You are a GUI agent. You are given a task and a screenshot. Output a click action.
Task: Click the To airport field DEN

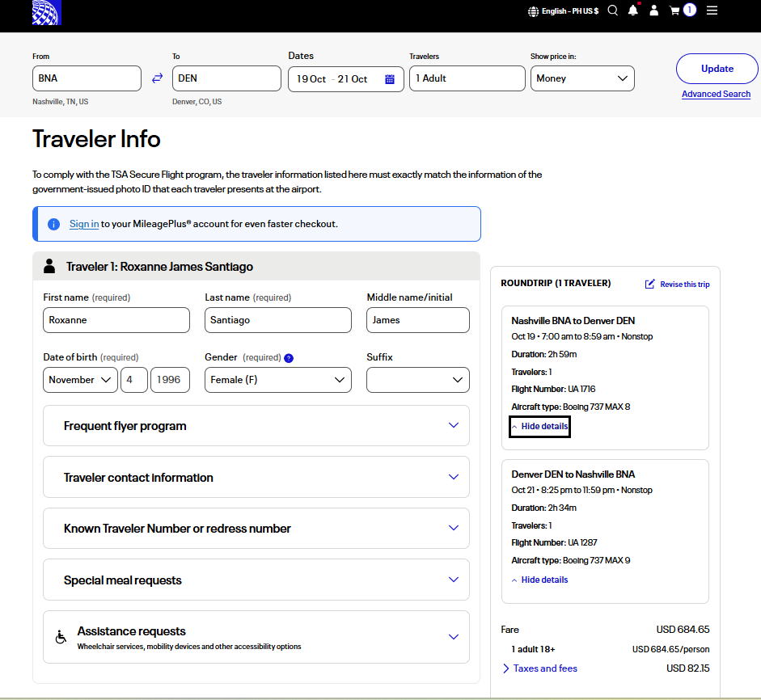coord(226,78)
